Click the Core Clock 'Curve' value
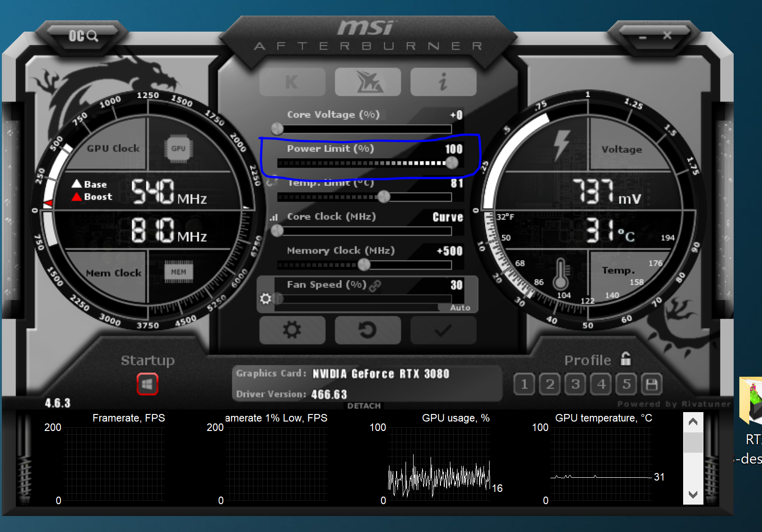 click(448, 217)
